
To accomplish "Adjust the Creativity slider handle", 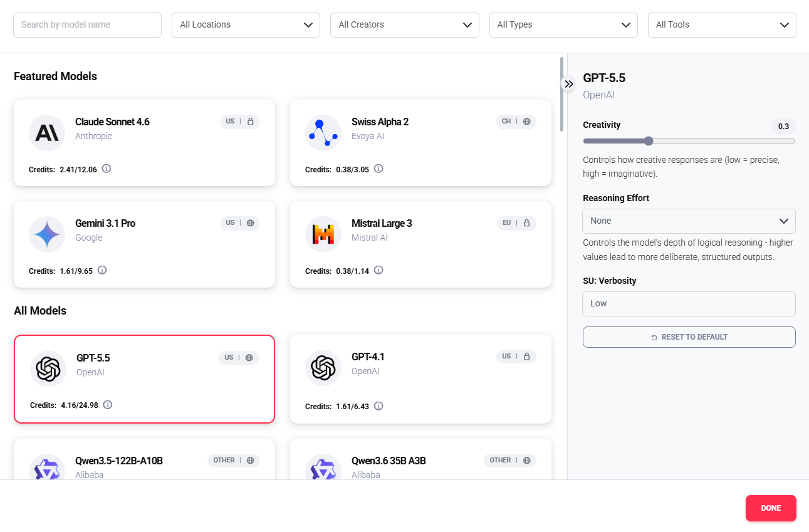I will coord(649,141).
